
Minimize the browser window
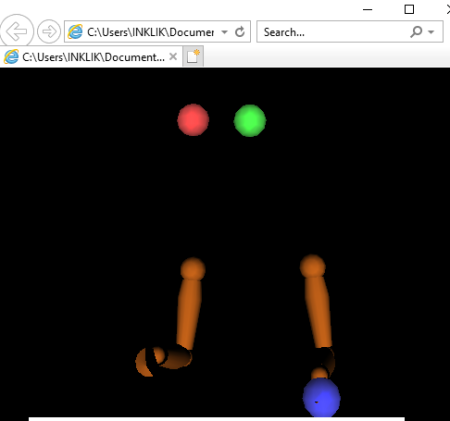pos(367,10)
